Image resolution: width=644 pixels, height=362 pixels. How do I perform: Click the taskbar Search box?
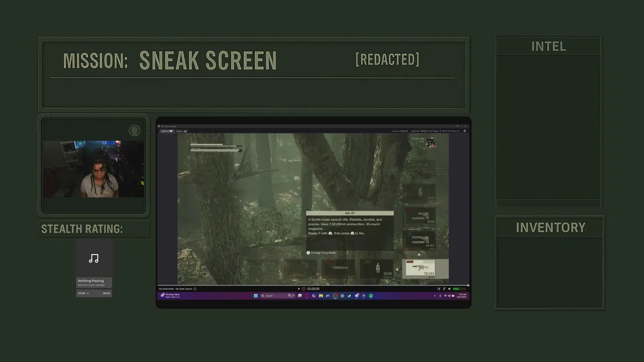point(278,296)
